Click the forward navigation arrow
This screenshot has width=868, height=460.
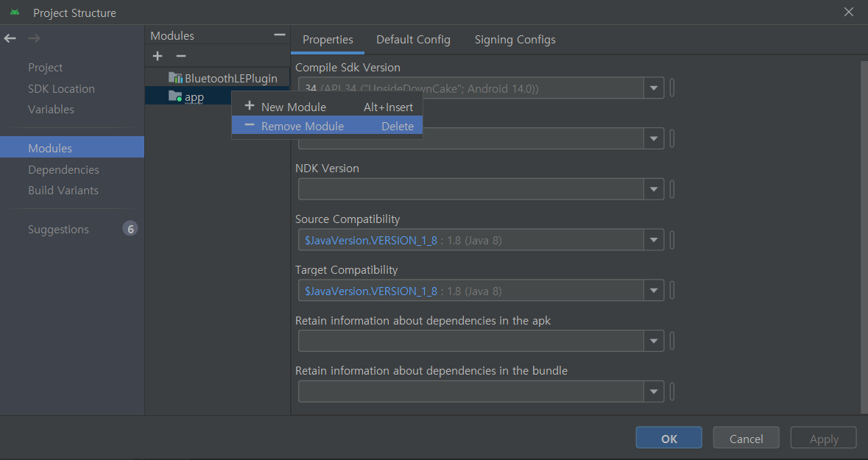[x=34, y=38]
